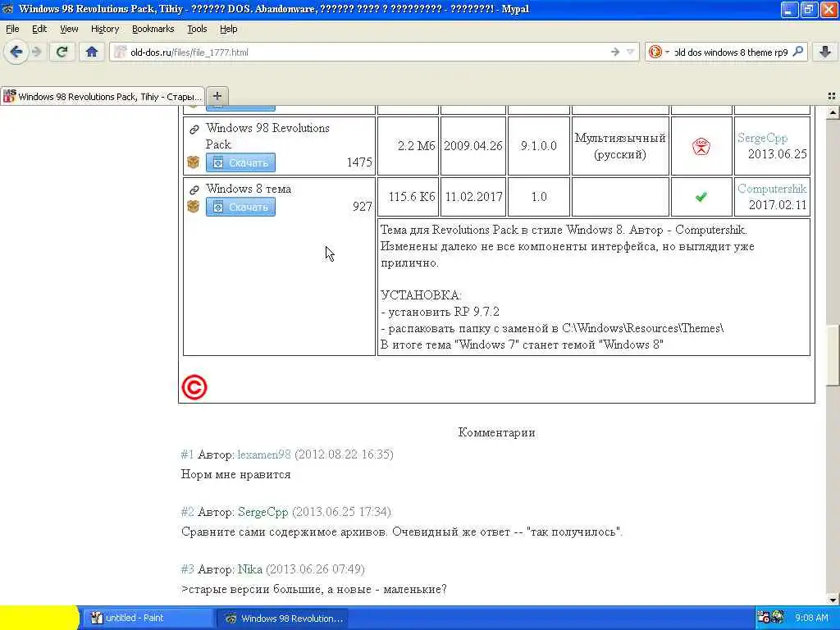
Task: Click package box icon in Windows 8 тема row
Action: tap(194, 206)
